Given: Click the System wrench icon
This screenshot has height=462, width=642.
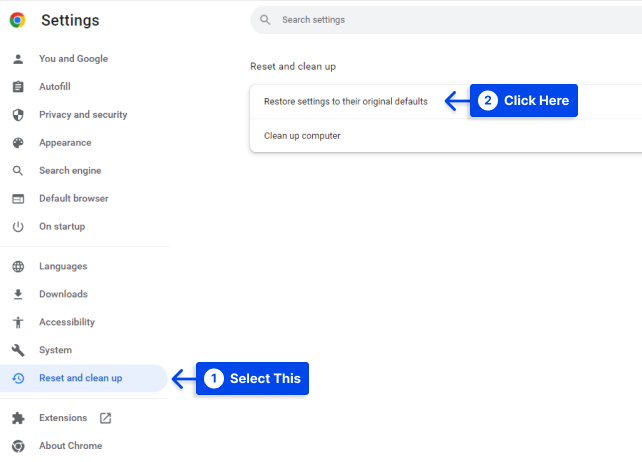Looking at the screenshot, I should [x=18, y=351].
